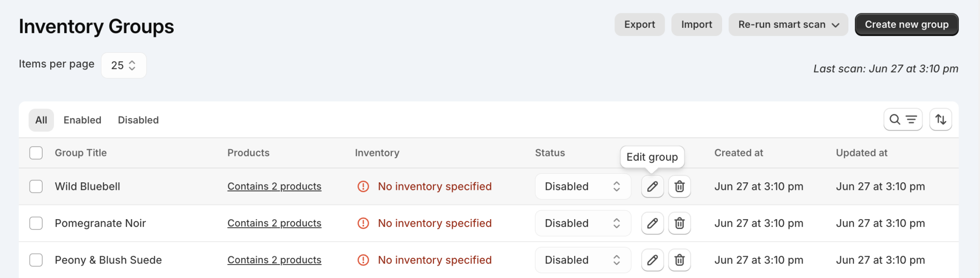The width and height of the screenshot is (980, 278).
Task: Check the Wild Bluebell row checkbox
Action: click(x=36, y=186)
